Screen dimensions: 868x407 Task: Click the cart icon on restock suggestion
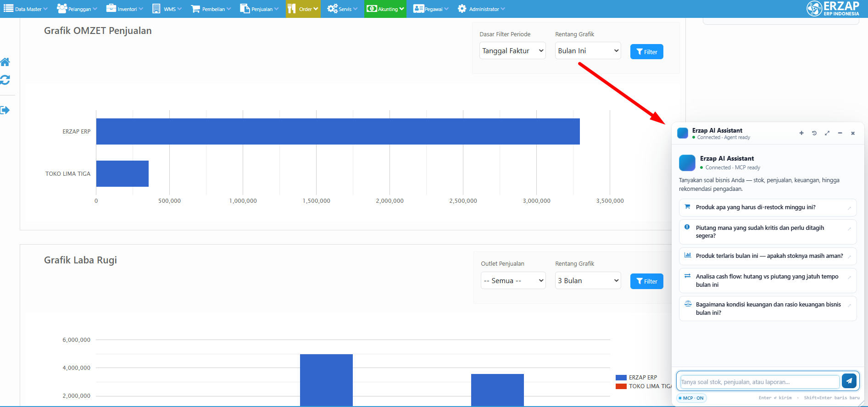coord(687,207)
